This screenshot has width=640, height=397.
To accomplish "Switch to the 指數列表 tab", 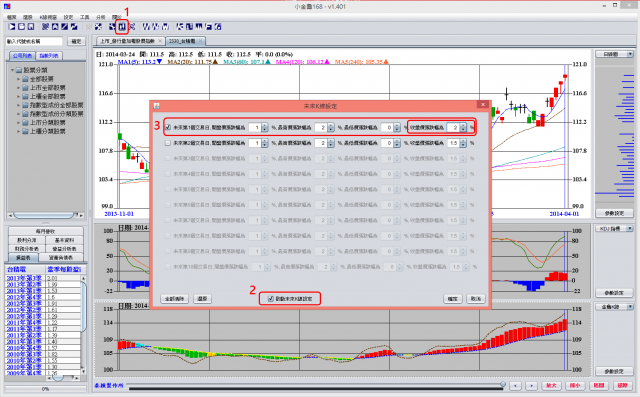I will click(49, 56).
